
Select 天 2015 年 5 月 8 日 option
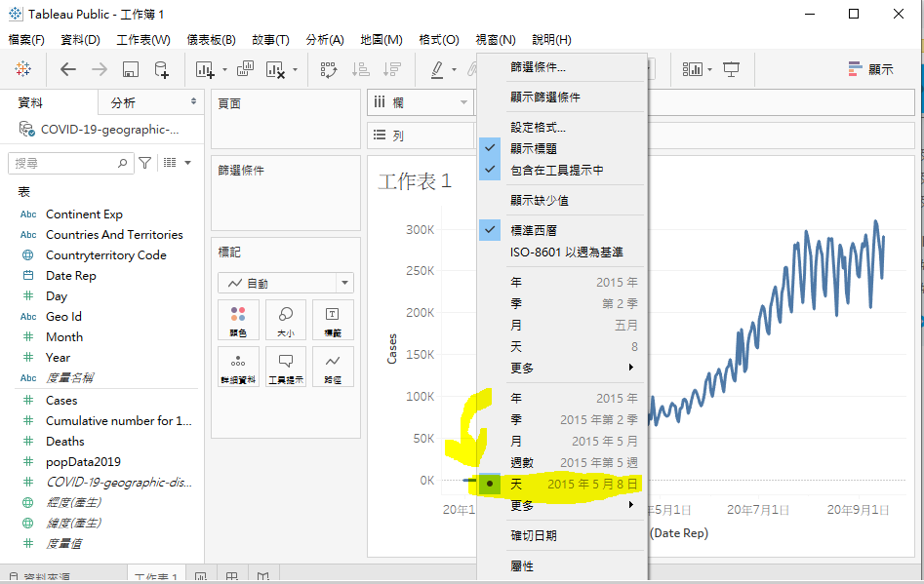562,484
